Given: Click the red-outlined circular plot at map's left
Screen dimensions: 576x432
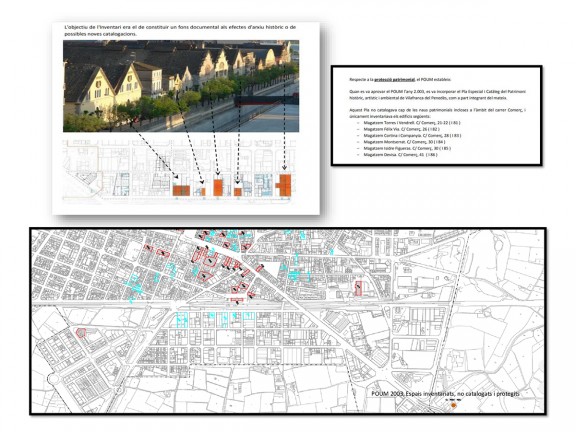Looking at the screenshot, I should 81,333.
